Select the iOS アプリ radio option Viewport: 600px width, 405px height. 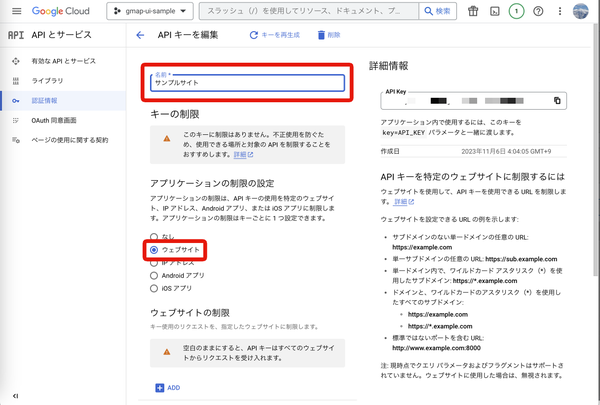(154, 288)
